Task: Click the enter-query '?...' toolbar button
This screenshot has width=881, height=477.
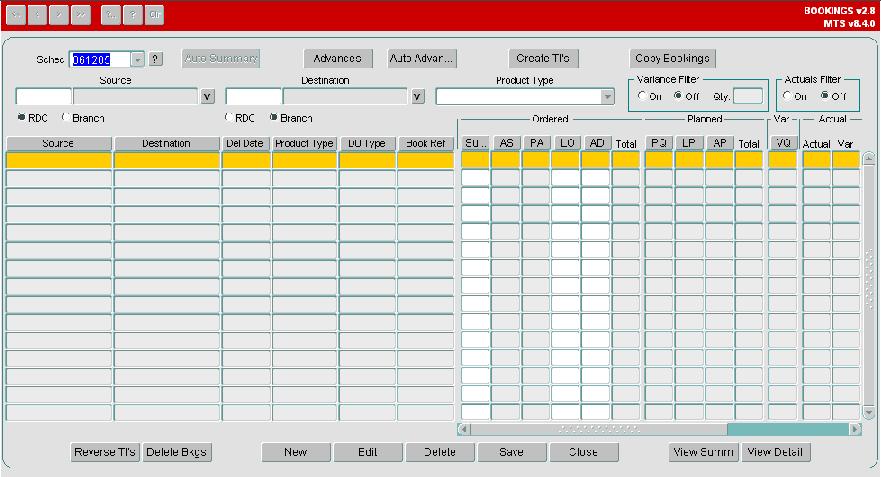Action: click(111, 15)
